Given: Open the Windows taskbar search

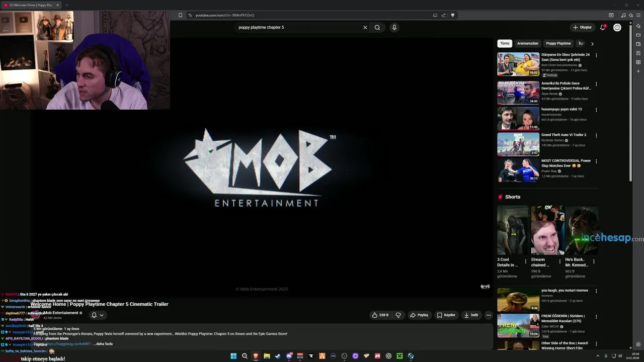Looking at the screenshot, I should click(x=245, y=356).
